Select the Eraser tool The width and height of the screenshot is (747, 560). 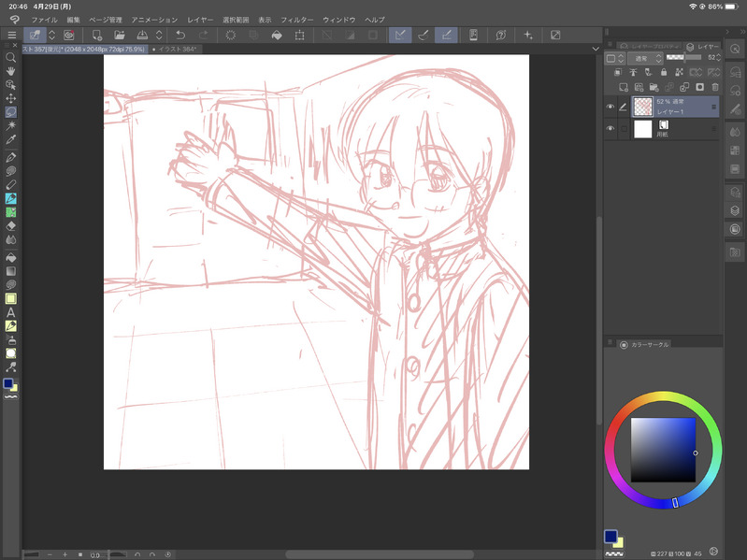click(x=10, y=226)
